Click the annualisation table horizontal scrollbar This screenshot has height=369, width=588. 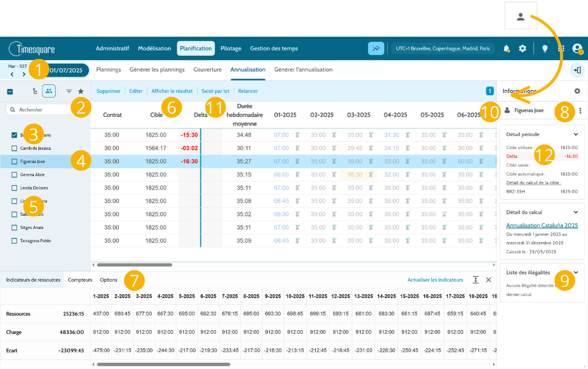pos(134,265)
